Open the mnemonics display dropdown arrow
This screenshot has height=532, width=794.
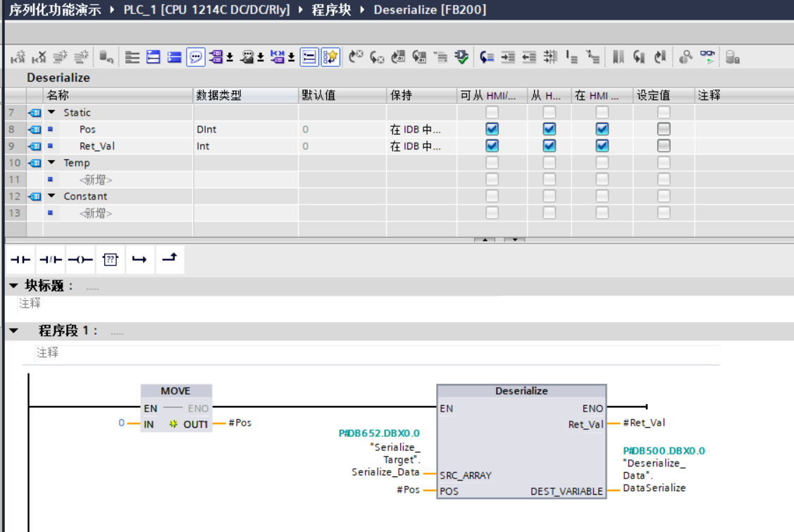[291, 57]
